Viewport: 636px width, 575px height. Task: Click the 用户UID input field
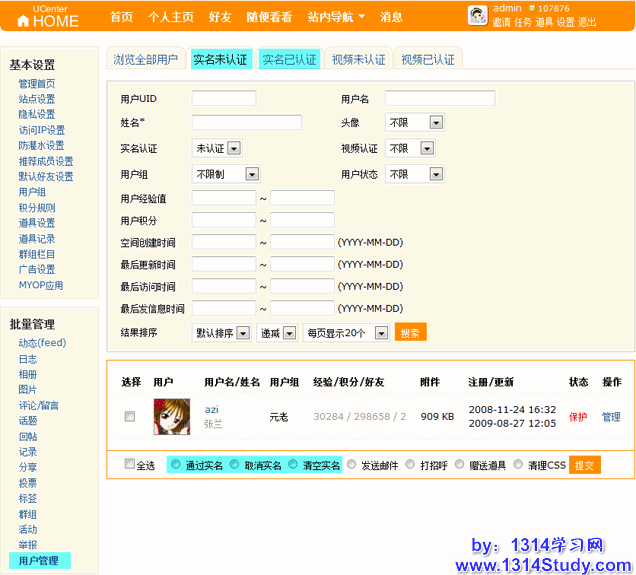pyautogui.click(x=224, y=98)
